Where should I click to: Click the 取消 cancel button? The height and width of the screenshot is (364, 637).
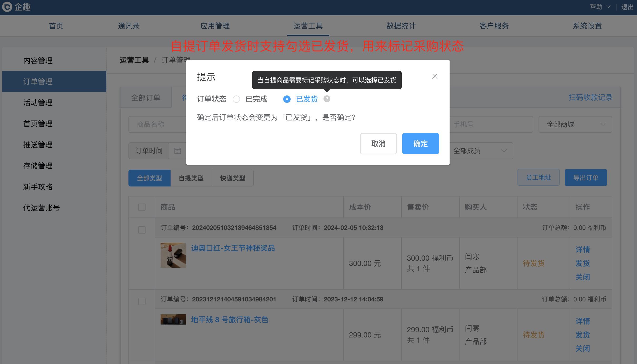pyautogui.click(x=378, y=144)
